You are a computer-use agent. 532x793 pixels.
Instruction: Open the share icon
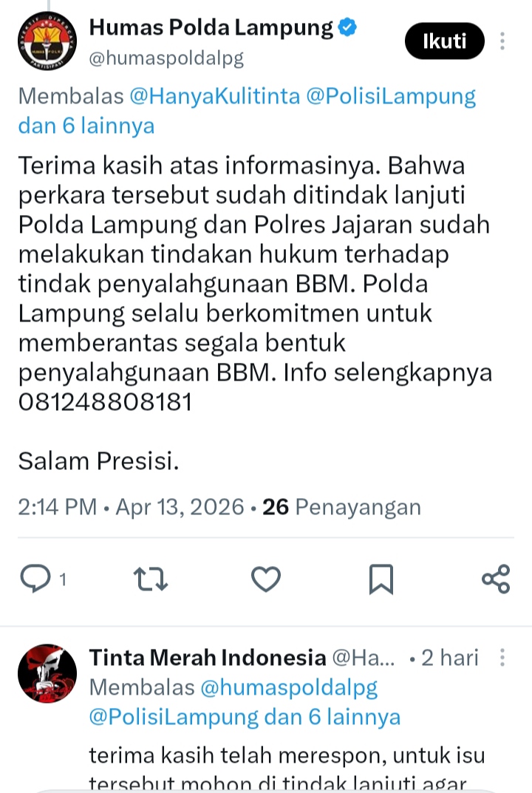[x=496, y=579]
